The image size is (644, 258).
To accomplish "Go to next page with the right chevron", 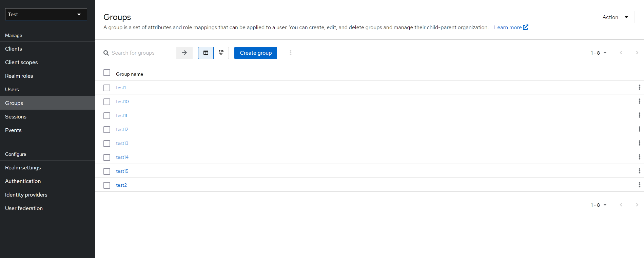I will point(637,53).
